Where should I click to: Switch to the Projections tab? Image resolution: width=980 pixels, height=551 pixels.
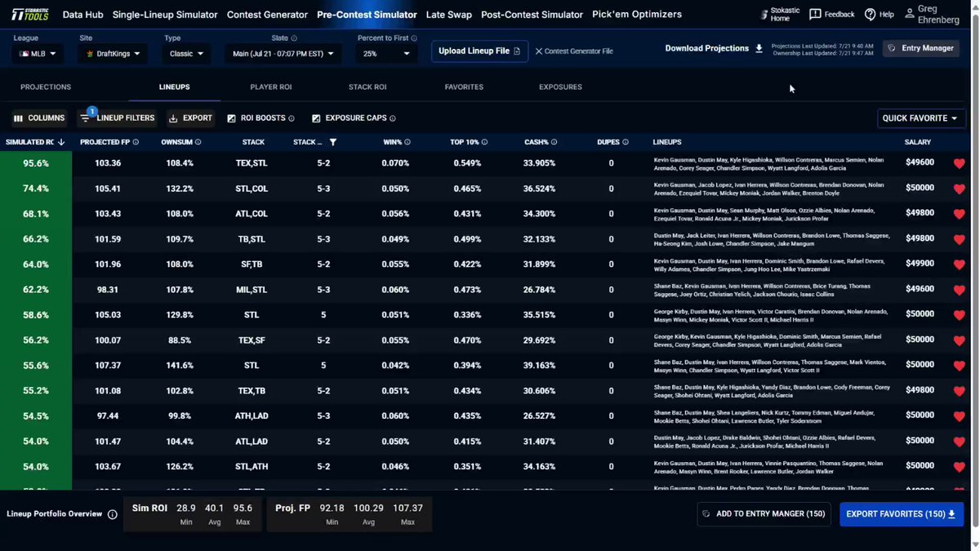(46, 87)
